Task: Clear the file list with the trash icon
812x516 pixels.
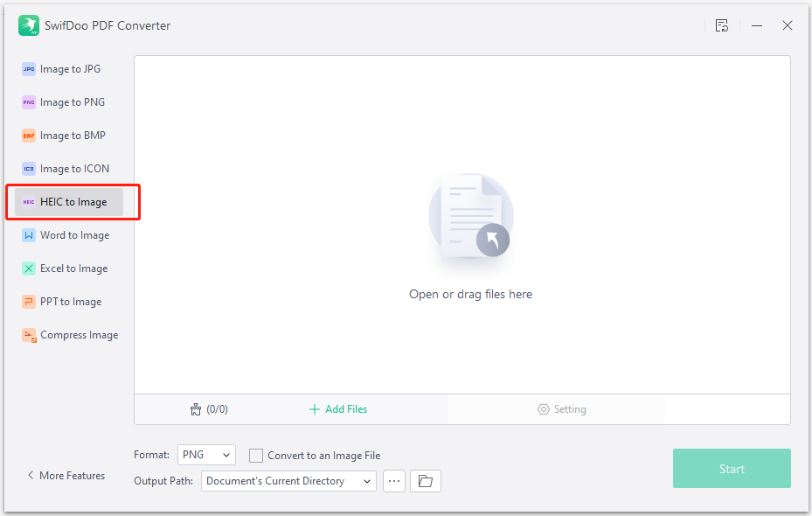Action: [195, 409]
